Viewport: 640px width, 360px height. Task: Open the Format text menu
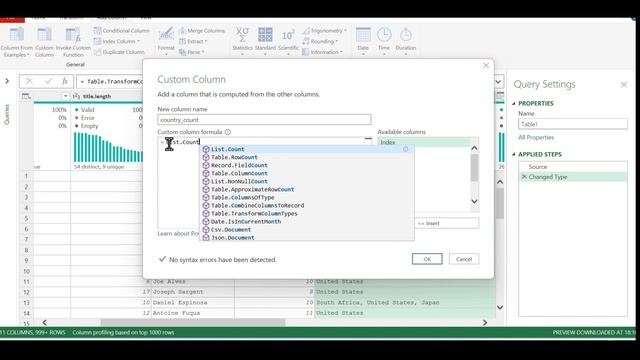click(x=166, y=41)
